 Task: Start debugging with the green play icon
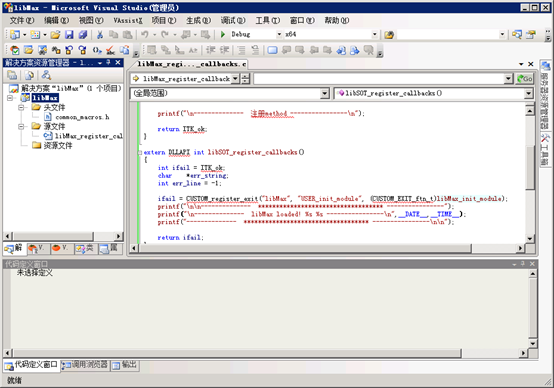tap(223, 34)
